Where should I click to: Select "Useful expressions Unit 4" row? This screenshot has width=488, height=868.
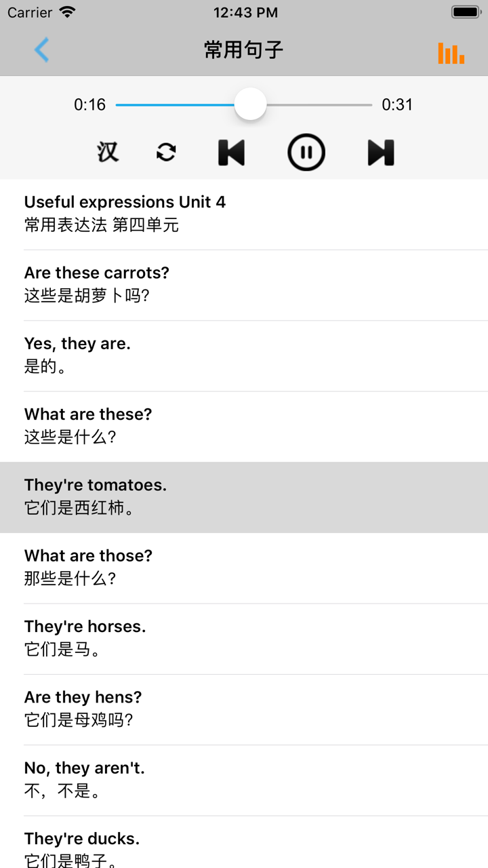244,214
